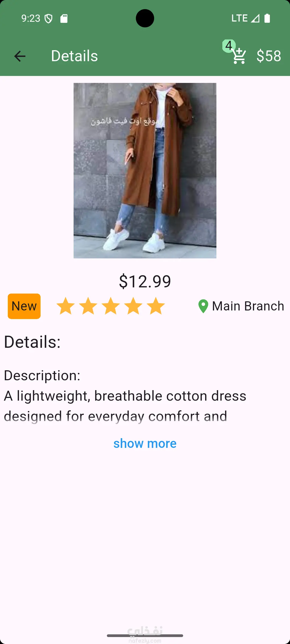290x644 pixels.
Task: Tap the Details title in header
Action: [x=74, y=56]
